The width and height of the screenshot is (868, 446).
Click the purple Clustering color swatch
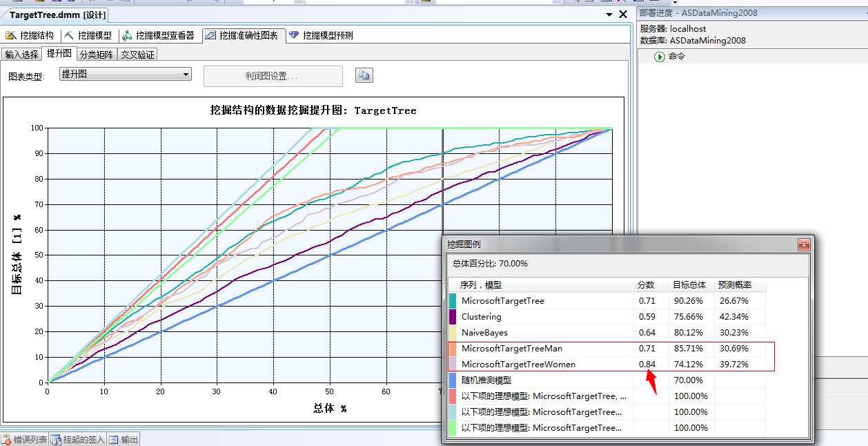453,317
